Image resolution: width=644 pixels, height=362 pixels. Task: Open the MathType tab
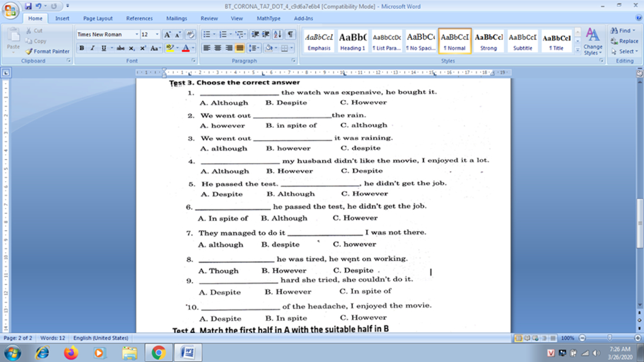(x=269, y=18)
